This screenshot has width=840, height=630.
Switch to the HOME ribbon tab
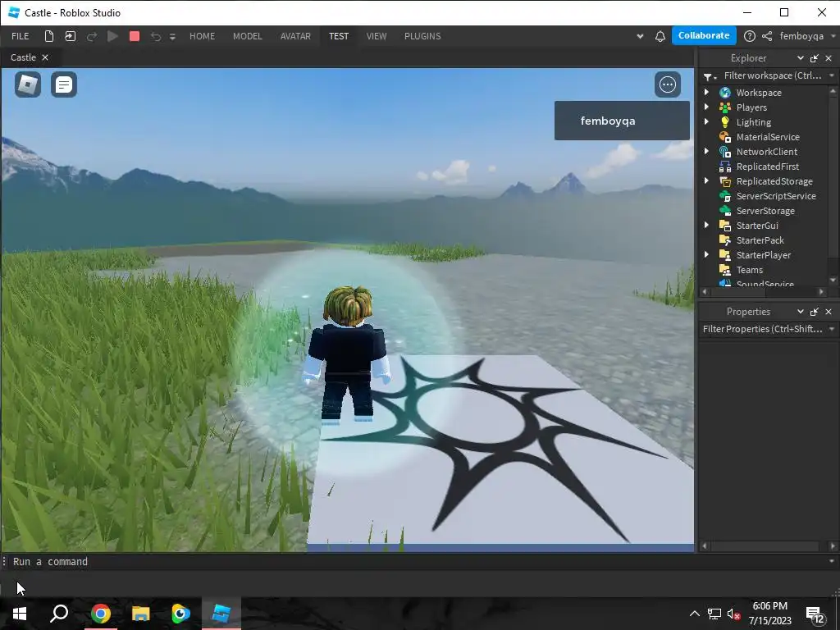tap(202, 36)
